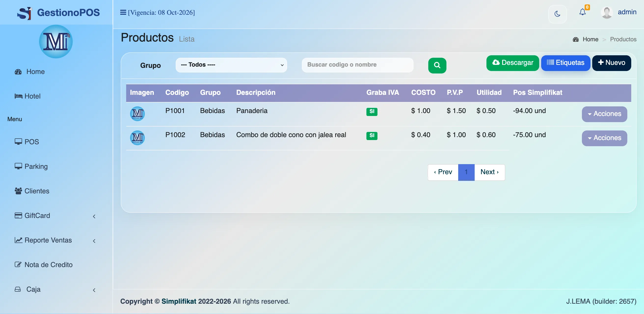Click the POS monitor icon
644x314 pixels.
click(x=18, y=142)
